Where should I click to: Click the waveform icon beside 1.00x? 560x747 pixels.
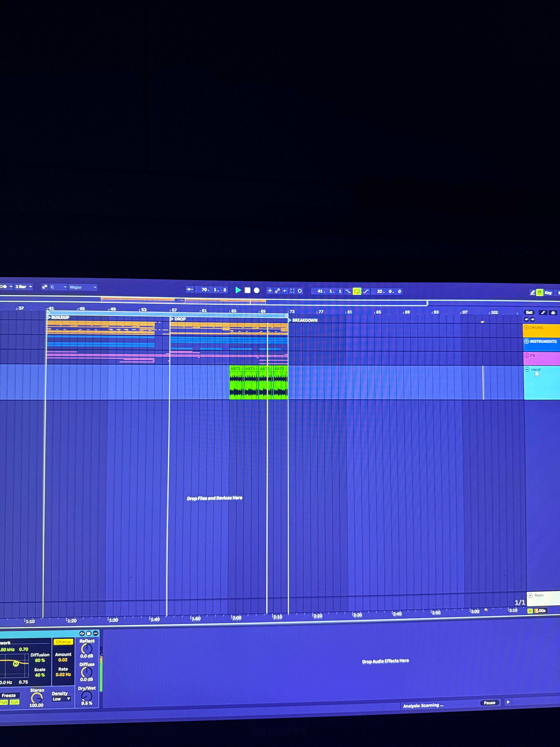[530, 611]
